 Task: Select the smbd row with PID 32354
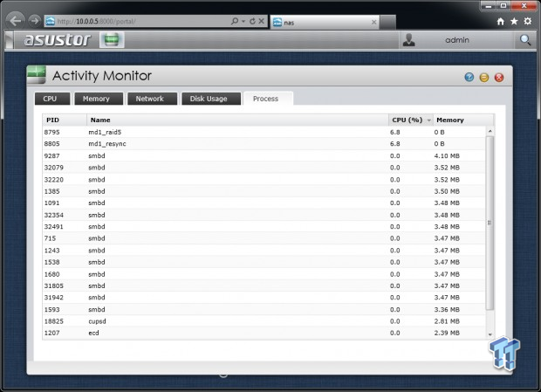tap(264, 215)
